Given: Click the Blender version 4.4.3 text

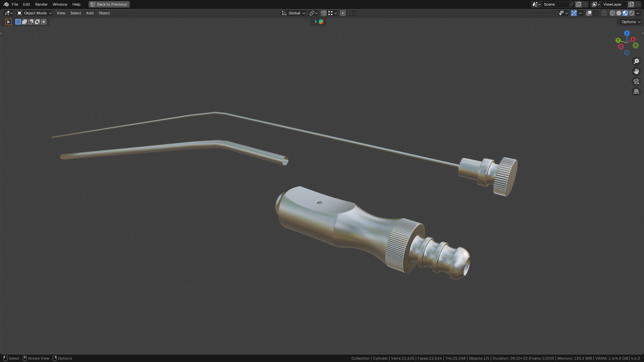Looking at the screenshot, I should pos(635,358).
